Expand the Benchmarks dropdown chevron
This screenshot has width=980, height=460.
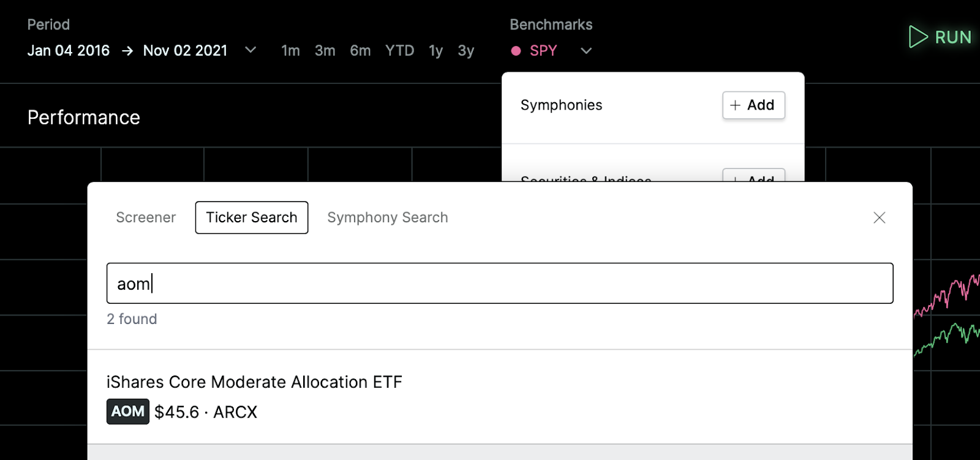click(x=586, y=51)
